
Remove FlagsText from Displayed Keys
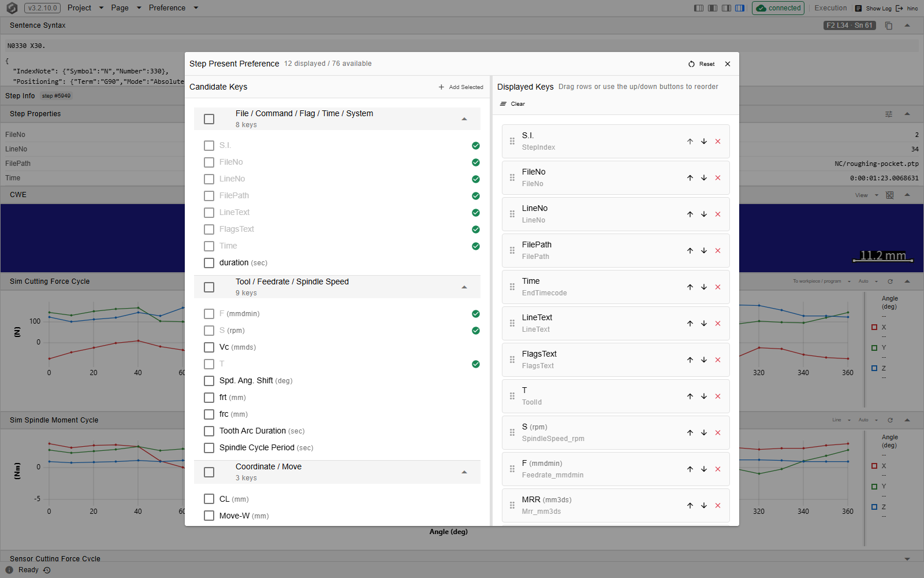(718, 360)
